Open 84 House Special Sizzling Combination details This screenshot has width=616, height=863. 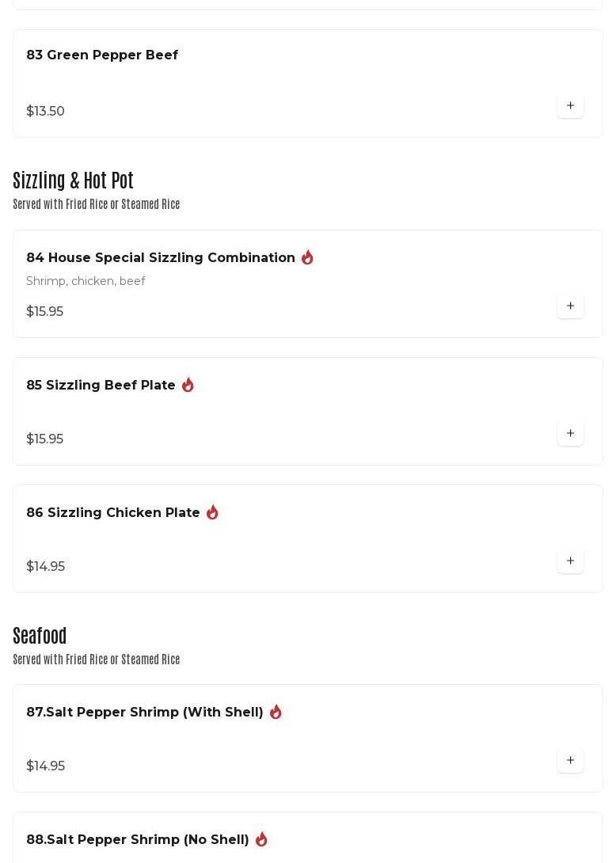pos(161,257)
